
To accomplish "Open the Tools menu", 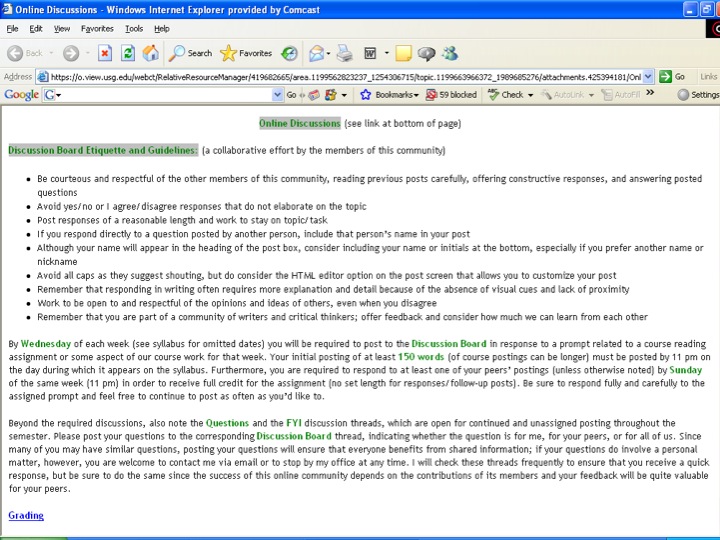I will point(134,29).
